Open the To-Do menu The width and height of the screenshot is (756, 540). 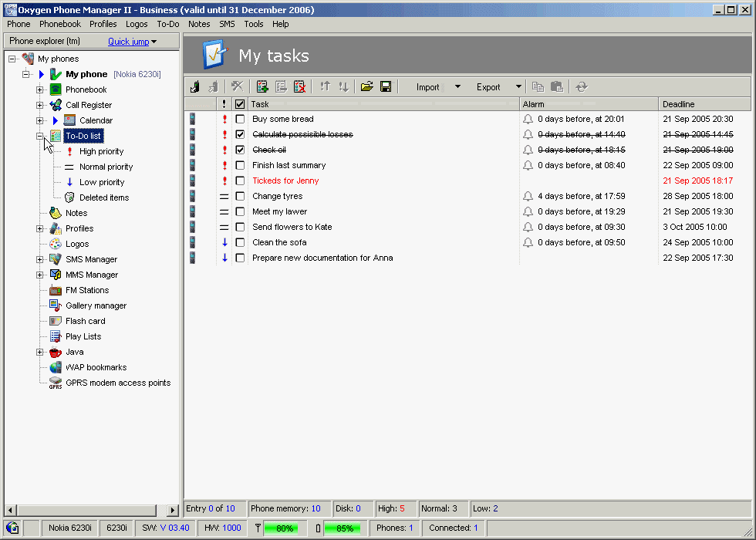pyautogui.click(x=168, y=24)
